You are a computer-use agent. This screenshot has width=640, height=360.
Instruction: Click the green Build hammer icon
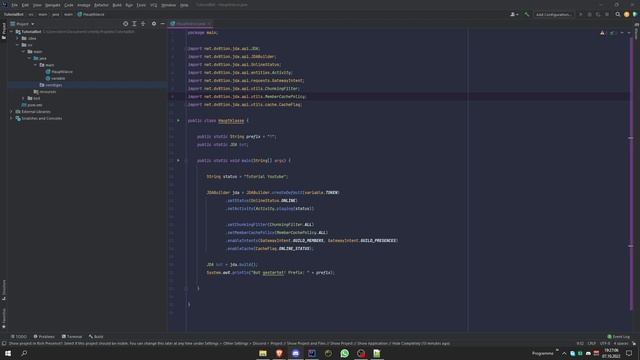(527, 14)
